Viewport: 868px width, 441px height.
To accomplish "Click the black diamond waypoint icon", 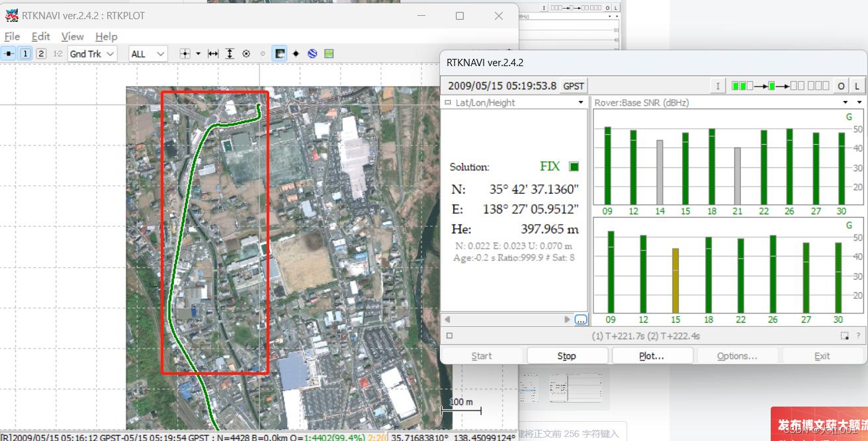I will [x=296, y=54].
